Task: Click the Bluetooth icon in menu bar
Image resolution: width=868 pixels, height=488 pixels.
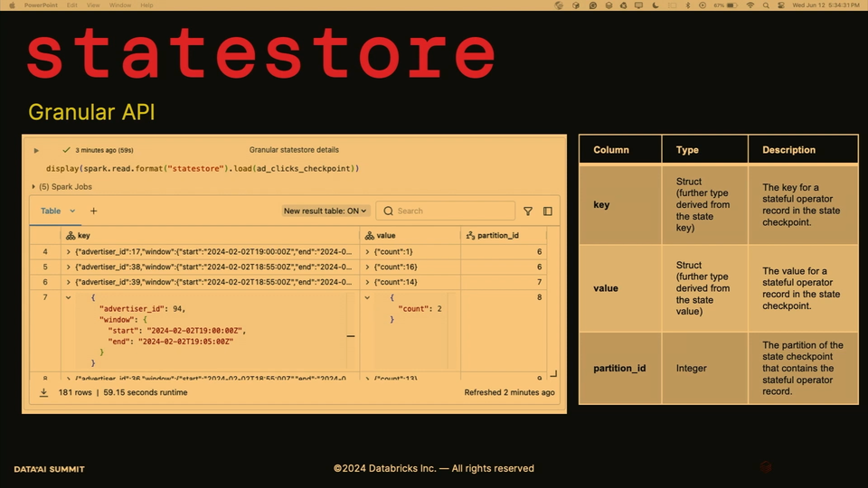Action: click(688, 5)
